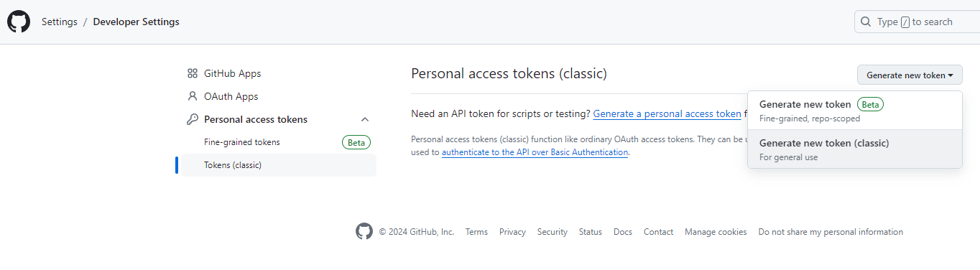Open authenticate to the API over Basic Authentication link
Viewport: 980px width, 270px height.
point(535,152)
